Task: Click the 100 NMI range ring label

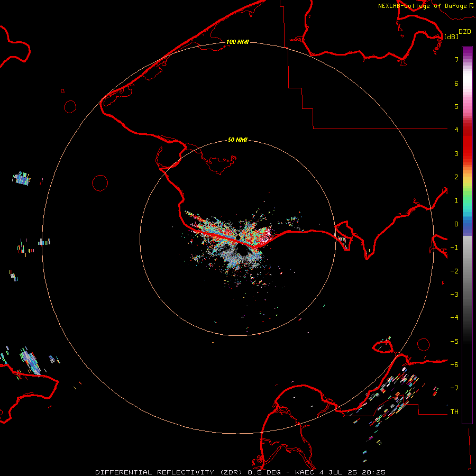Action: [x=237, y=42]
